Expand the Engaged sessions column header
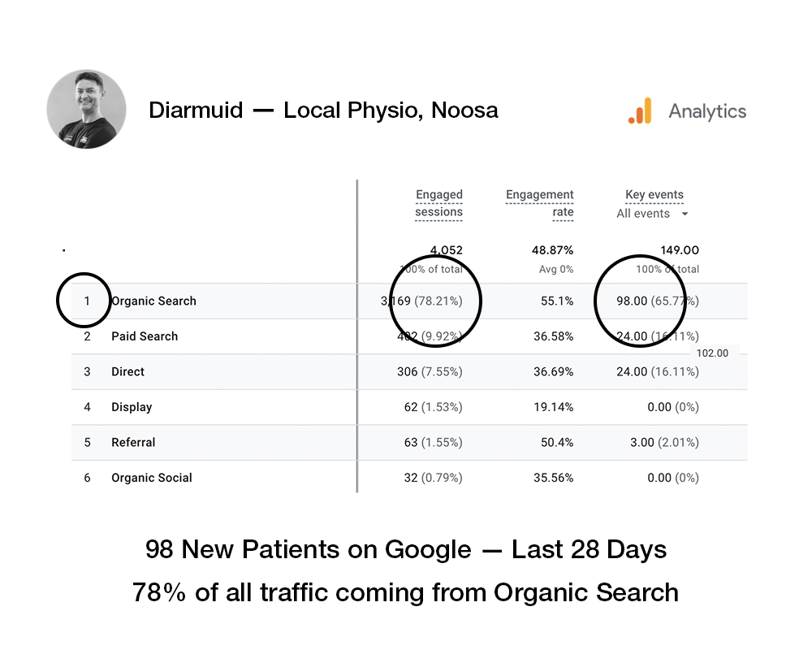The width and height of the screenshot is (812, 650). tap(438, 203)
